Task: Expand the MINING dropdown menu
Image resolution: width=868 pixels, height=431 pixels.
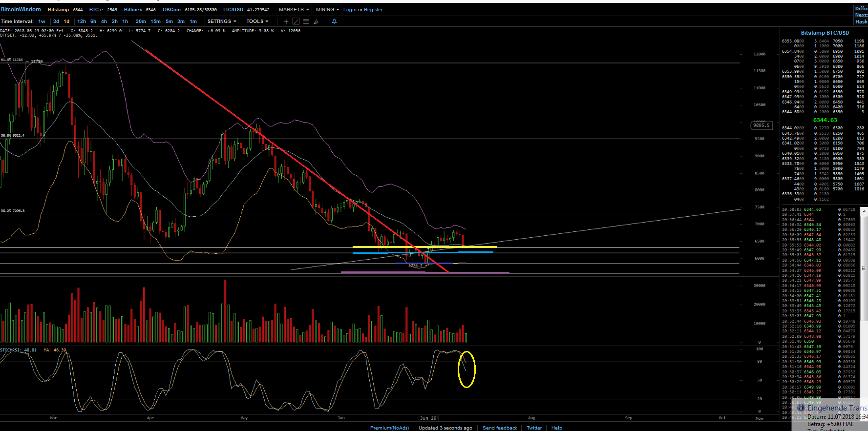Action: coord(327,10)
